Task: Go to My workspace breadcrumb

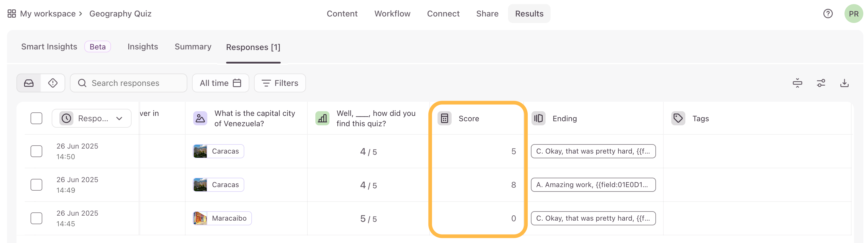Action: [x=48, y=14]
